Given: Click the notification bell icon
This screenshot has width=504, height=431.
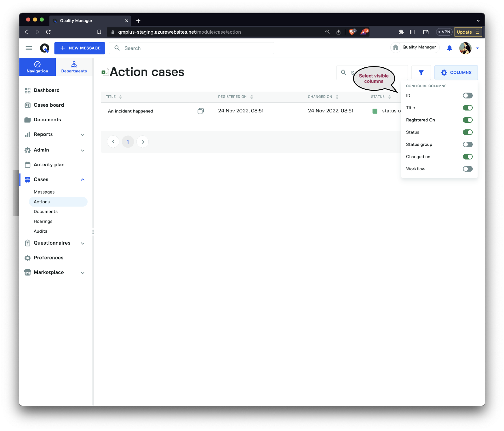Looking at the screenshot, I should (450, 48).
